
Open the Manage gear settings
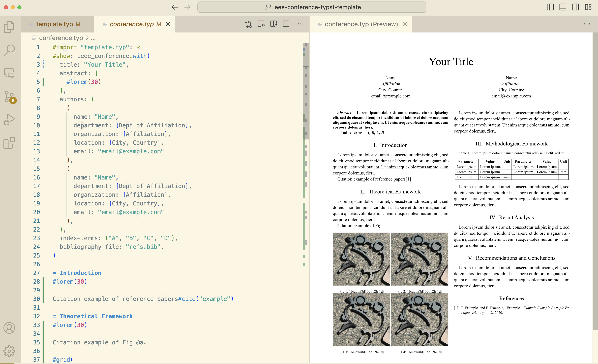9,351
